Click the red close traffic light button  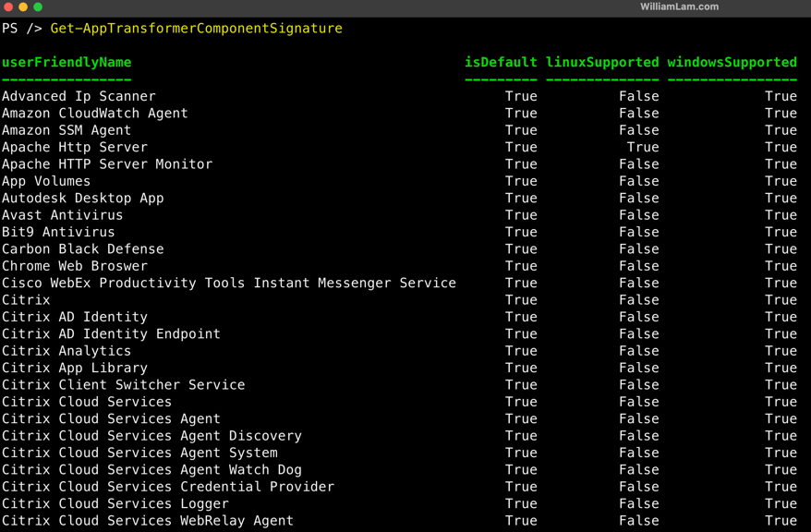(10, 6)
